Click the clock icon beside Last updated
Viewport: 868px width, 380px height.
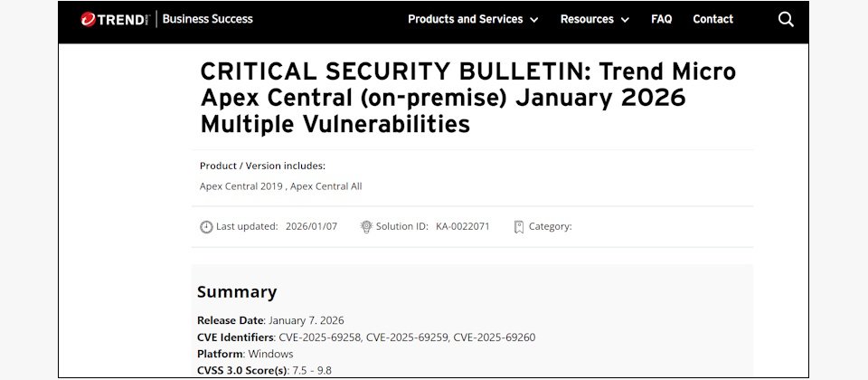click(206, 227)
